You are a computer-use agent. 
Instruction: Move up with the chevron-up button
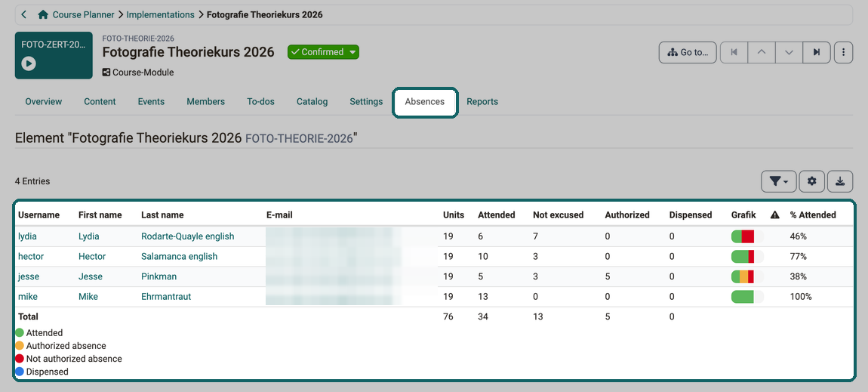coord(762,53)
